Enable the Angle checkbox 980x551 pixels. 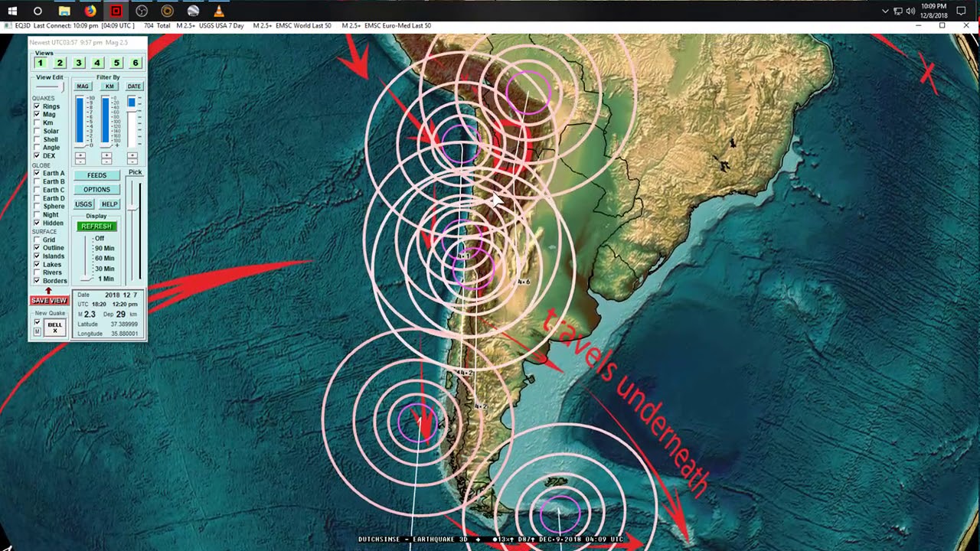(x=37, y=148)
